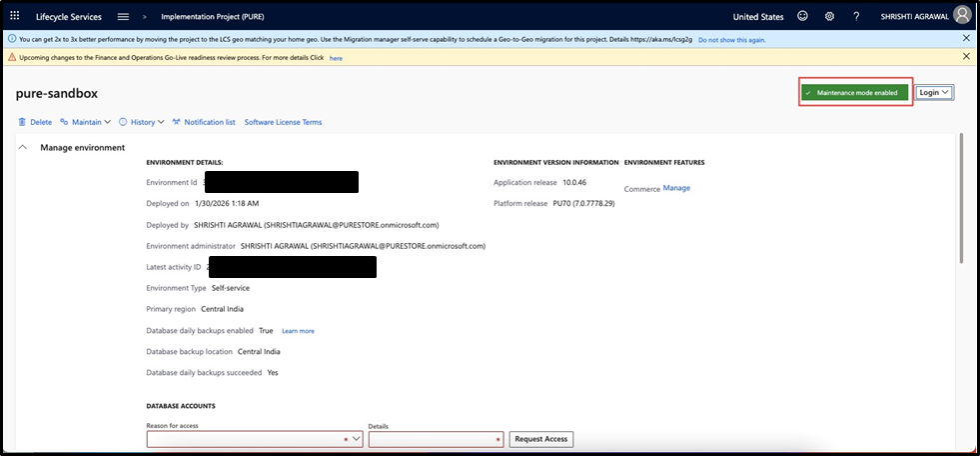Collapse the Manage environment section

(x=23, y=148)
